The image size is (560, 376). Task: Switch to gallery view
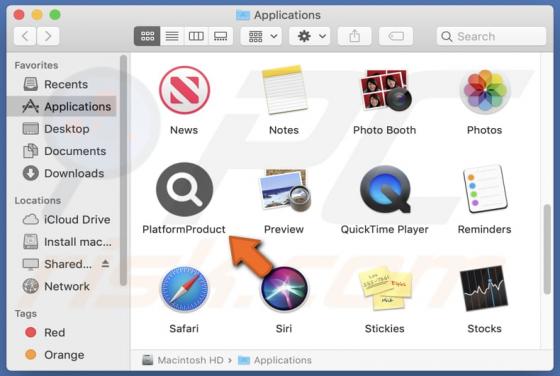click(221, 36)
